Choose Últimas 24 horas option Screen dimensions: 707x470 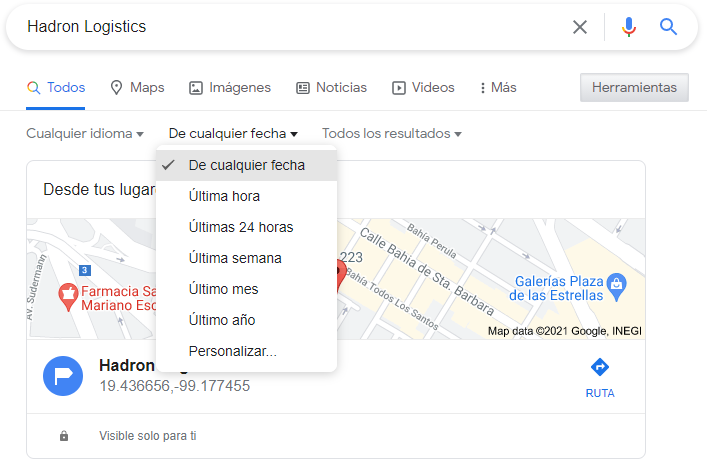246,227
